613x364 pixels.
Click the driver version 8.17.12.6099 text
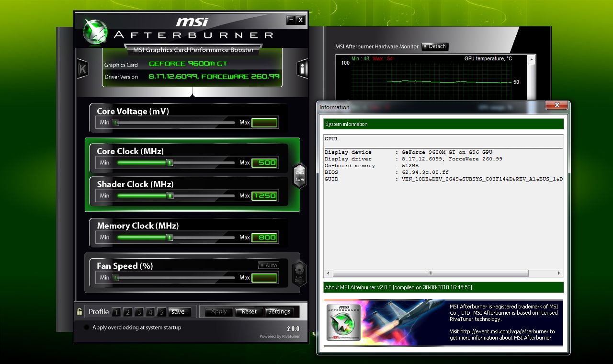[214, 77]
